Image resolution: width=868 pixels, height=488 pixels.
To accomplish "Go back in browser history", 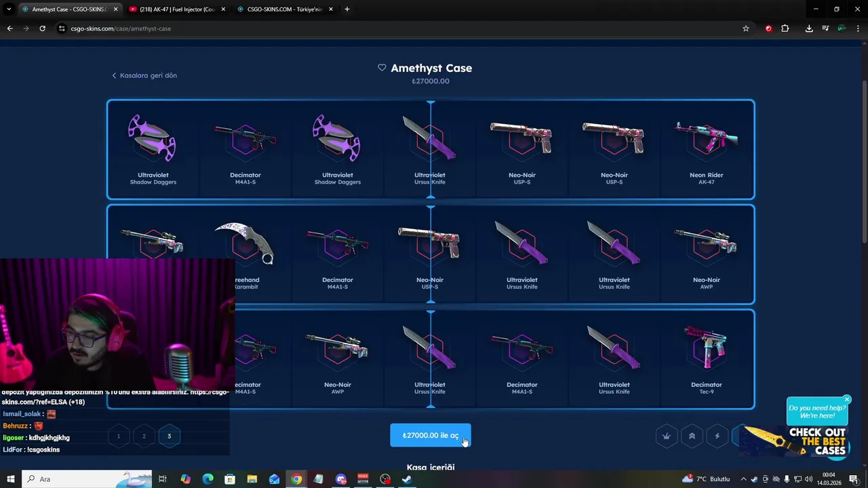I will point(9,28).
